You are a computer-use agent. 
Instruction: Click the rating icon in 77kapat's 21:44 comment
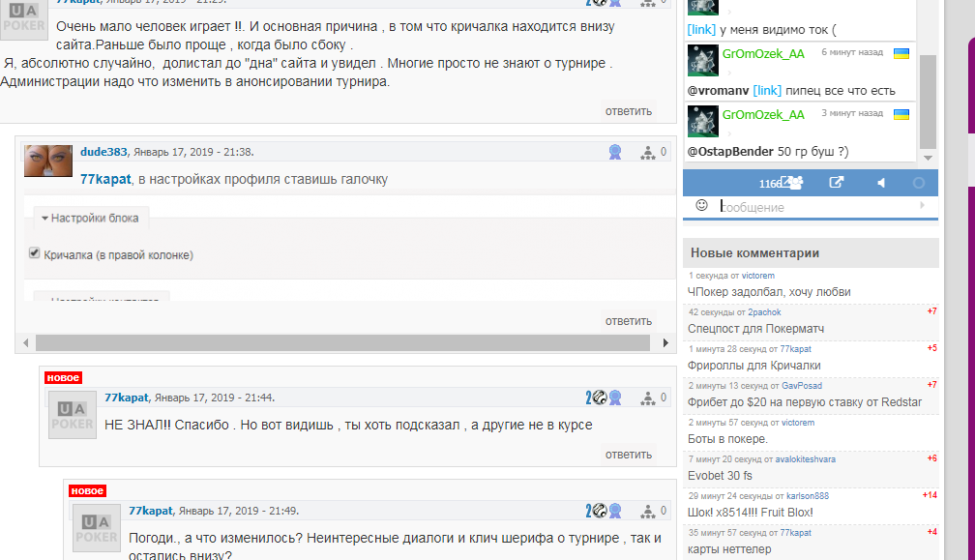tap(648, 398)
